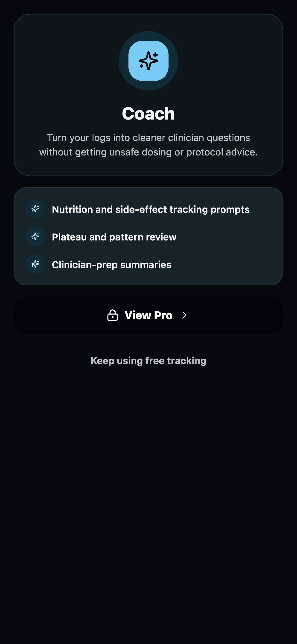
Task: Open the View Pro upgrade button
Action: point(148,315)
